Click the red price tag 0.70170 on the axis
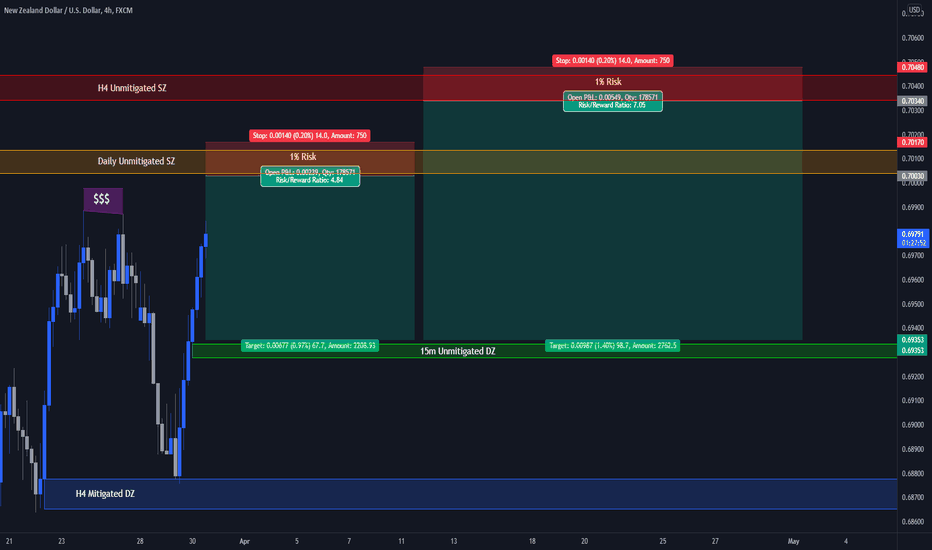This screenshot has height=550, width=932. coord(912,142)
